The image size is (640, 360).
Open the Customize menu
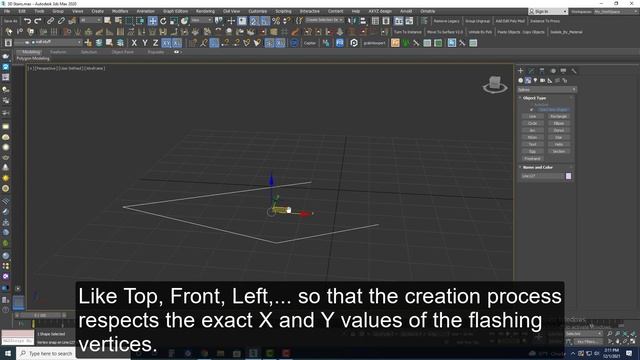pyautogui.click(x=258, y=11)
